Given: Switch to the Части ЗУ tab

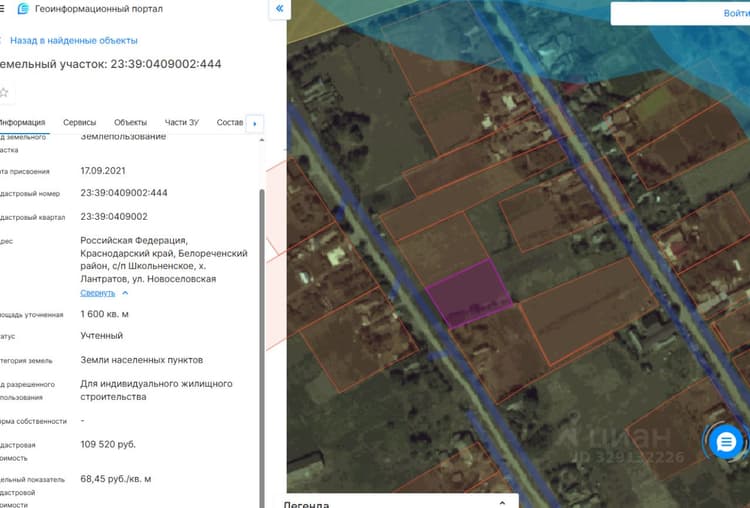Looking at the screenshot, I should pyautogui.click(x=182, y=122).
